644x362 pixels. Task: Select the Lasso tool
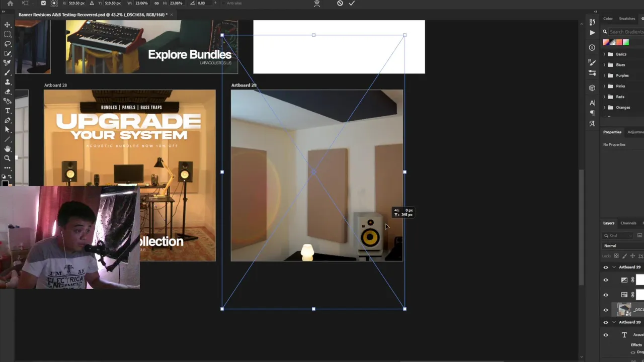[8, 44]
